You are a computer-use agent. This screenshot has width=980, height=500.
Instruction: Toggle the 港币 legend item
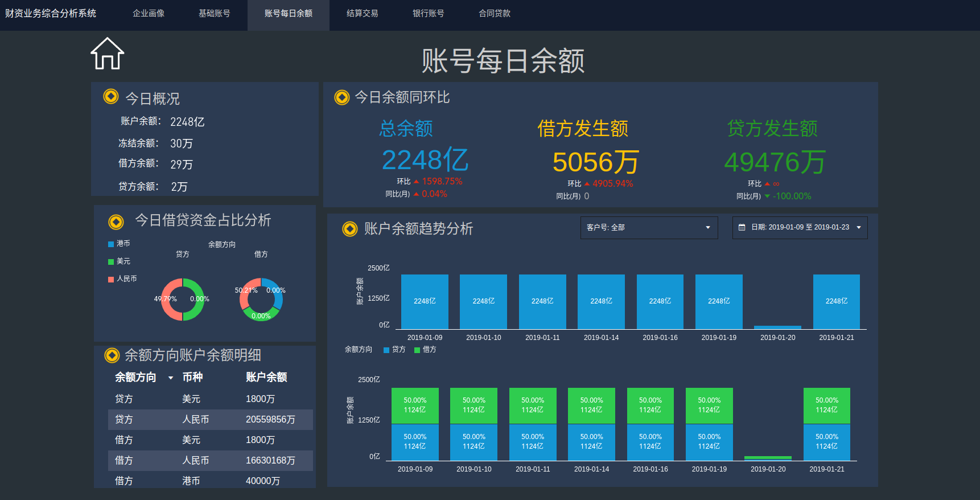click(119, 244)
